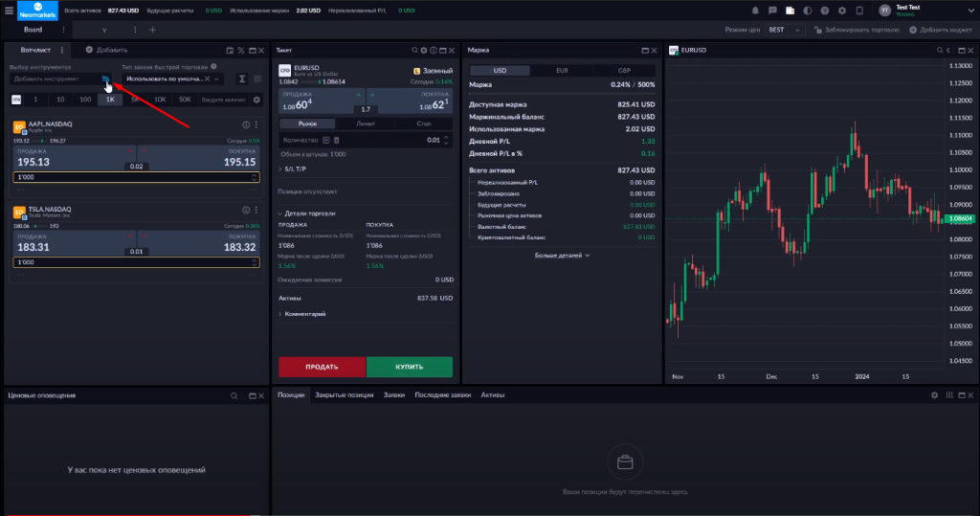
Task: Click TSLA sell price 183.31
Action: pos(74,242)
